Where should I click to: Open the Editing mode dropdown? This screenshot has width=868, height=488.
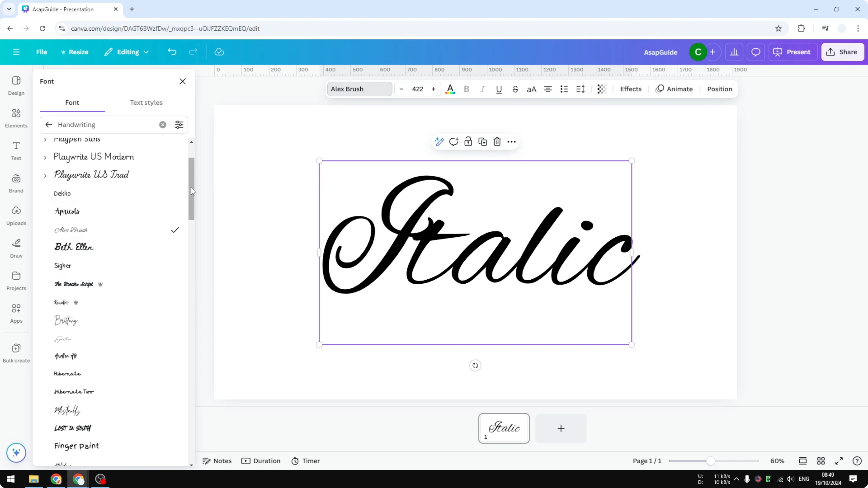click(127, 52)
